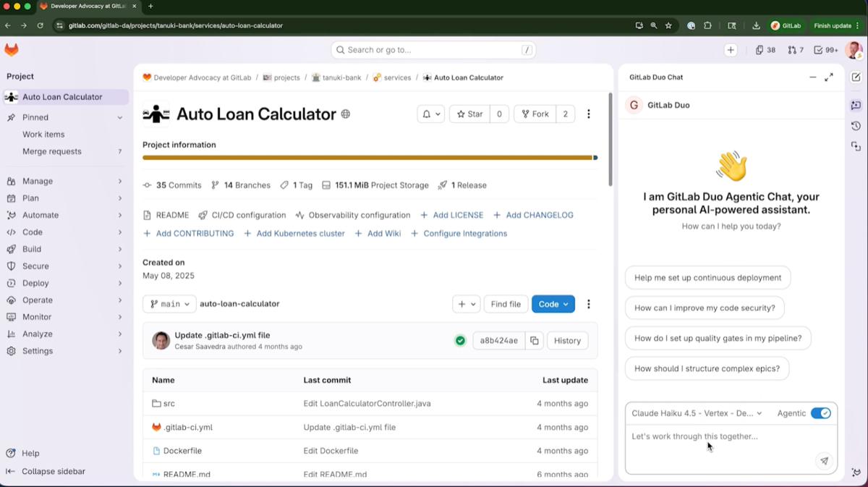Open the create new plus button
Viewport: 868px width, 487px height.
tap(731, 50)
